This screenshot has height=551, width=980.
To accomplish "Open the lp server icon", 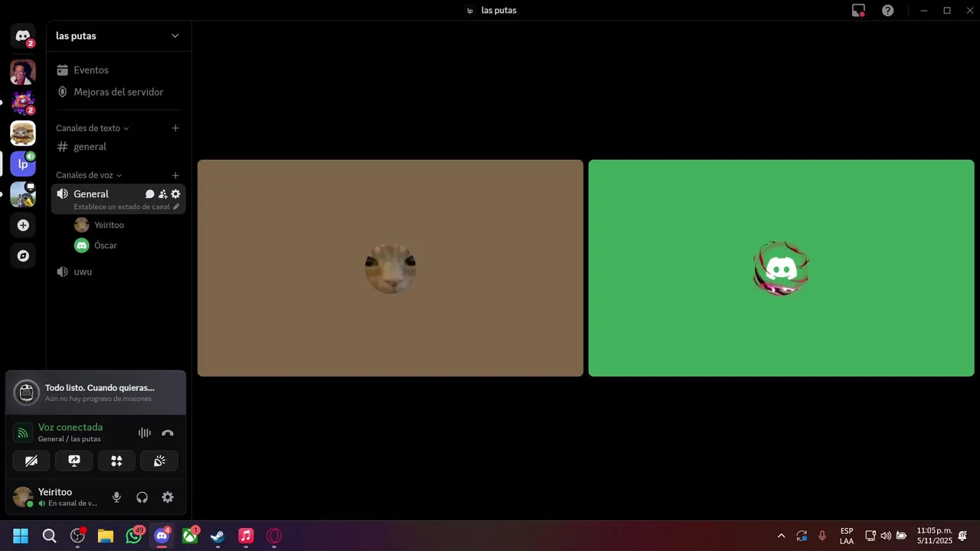I will pos(23,164).
